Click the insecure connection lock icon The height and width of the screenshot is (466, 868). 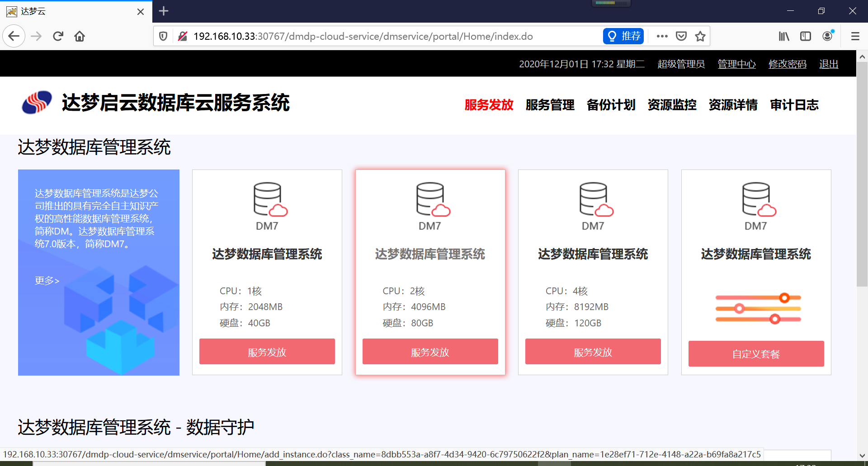pos(183,36)
